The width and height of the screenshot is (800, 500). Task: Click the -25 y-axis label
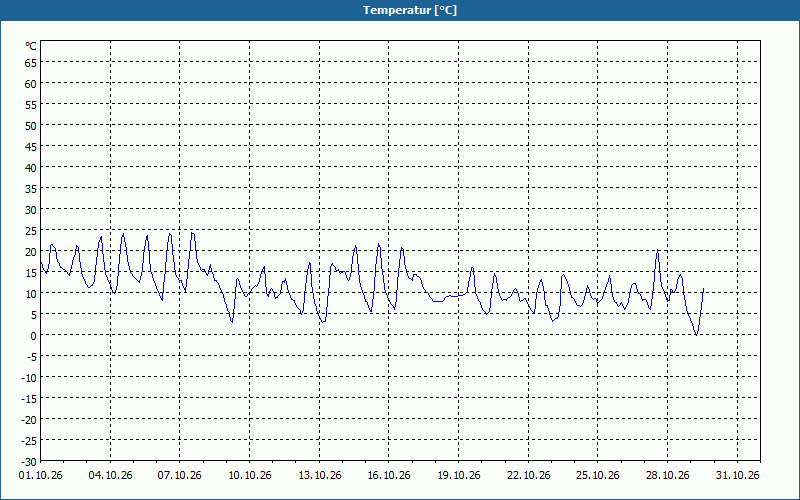29,441
